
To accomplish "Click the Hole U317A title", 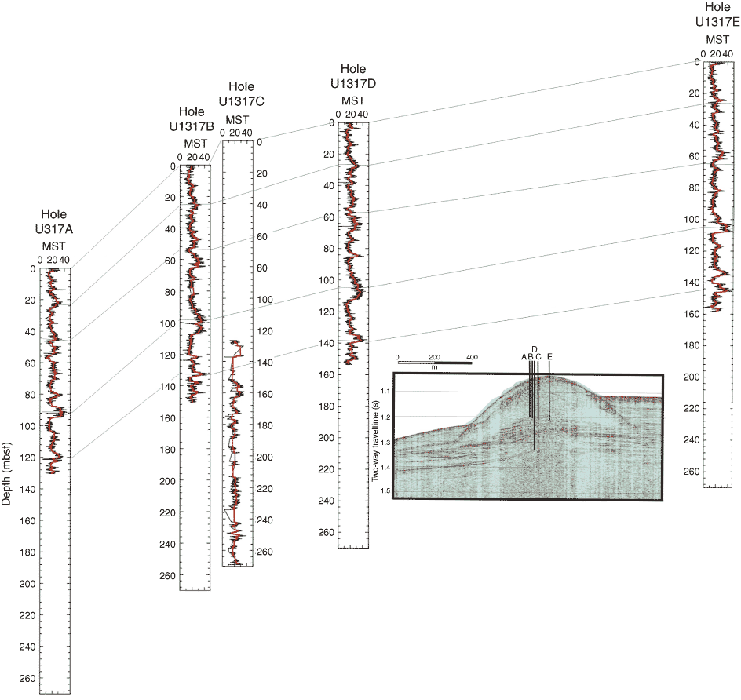I will point(54,221).
